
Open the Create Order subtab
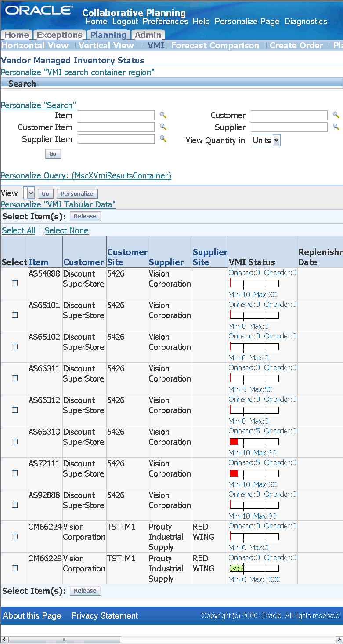[x=296, y=45]
